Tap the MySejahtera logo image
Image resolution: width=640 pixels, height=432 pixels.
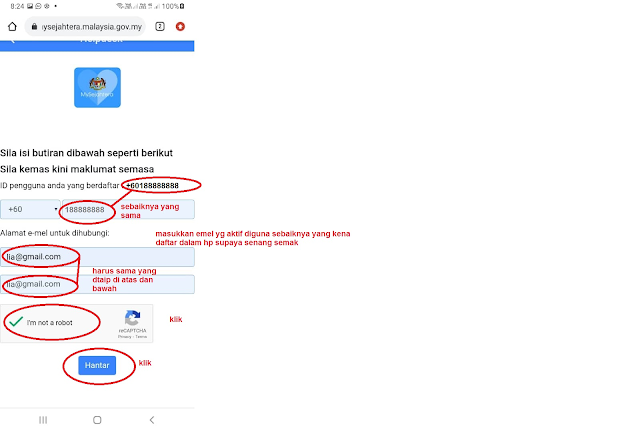tap(97, 87)
